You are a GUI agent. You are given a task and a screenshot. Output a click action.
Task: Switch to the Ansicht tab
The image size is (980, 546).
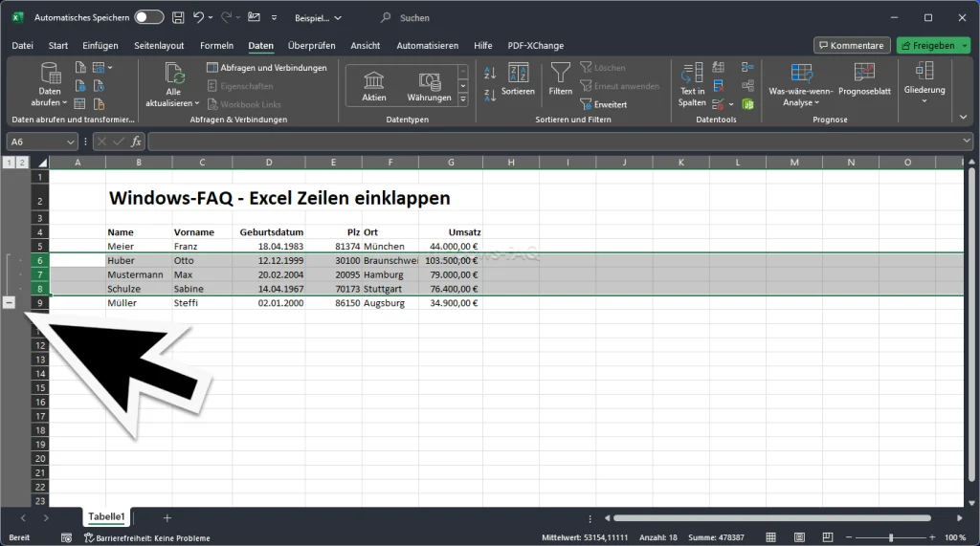coord(365,46)
